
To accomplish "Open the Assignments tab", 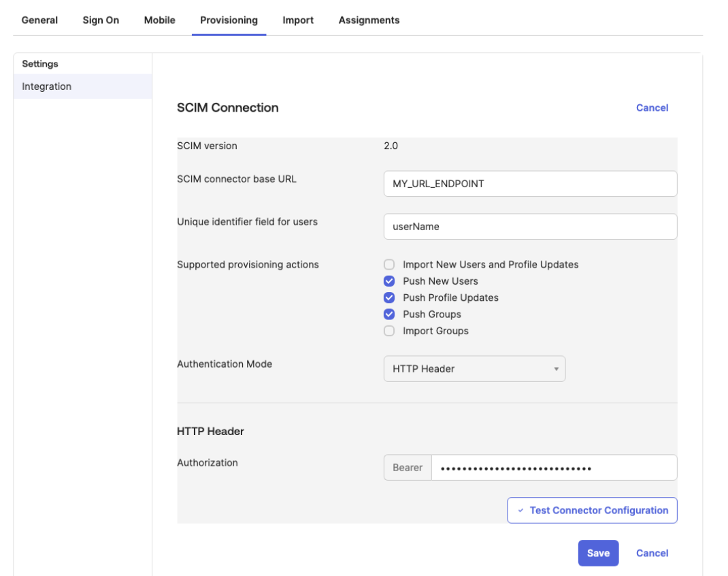I will coord(369,20).
